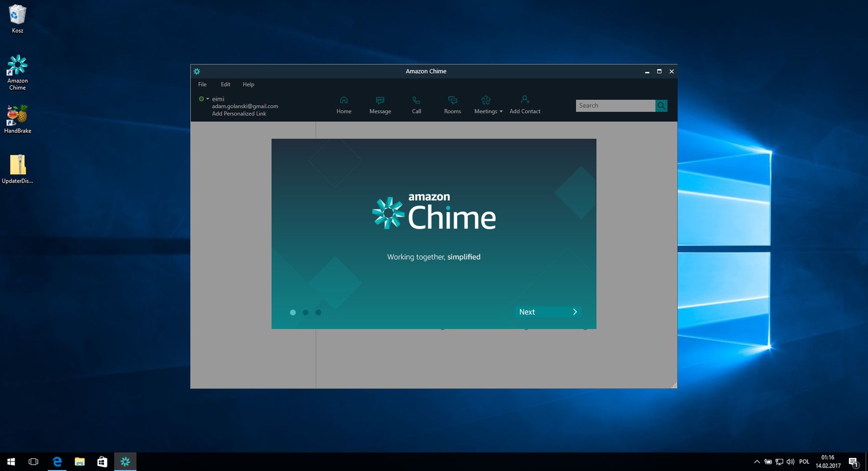Click the volume speaker tray icon
The height and width of the screenshot is (471, 868).
(x=790, y=461)
